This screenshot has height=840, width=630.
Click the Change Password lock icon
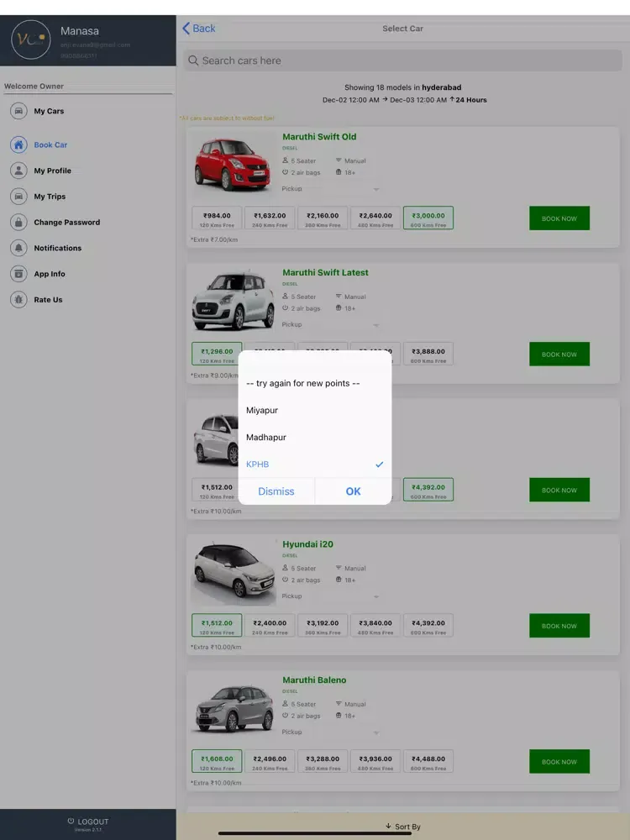coord(18,222)
